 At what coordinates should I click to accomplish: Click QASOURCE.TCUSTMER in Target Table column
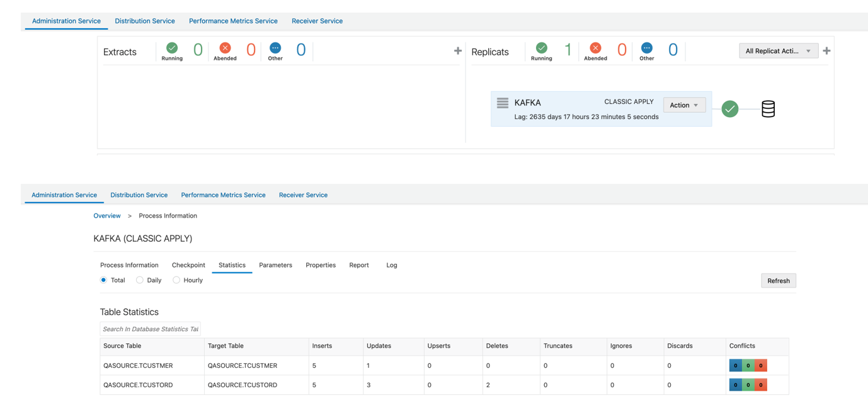click(243, 366)
